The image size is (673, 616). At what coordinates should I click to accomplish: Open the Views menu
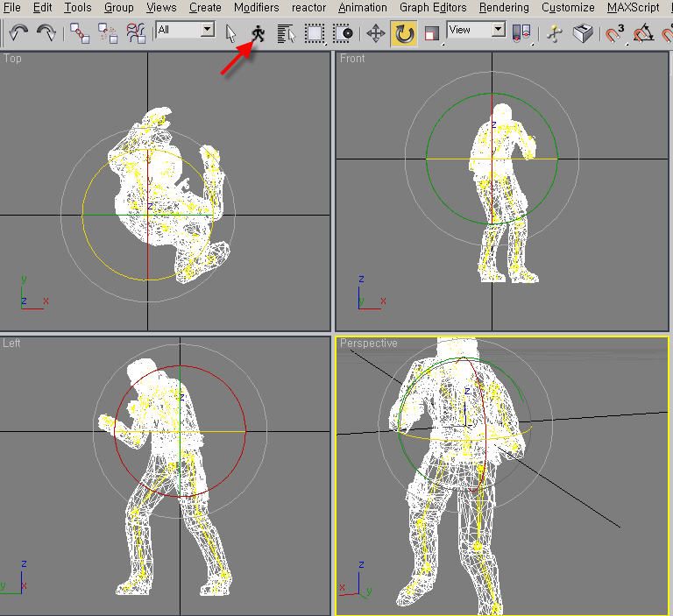tap(161, 7)
